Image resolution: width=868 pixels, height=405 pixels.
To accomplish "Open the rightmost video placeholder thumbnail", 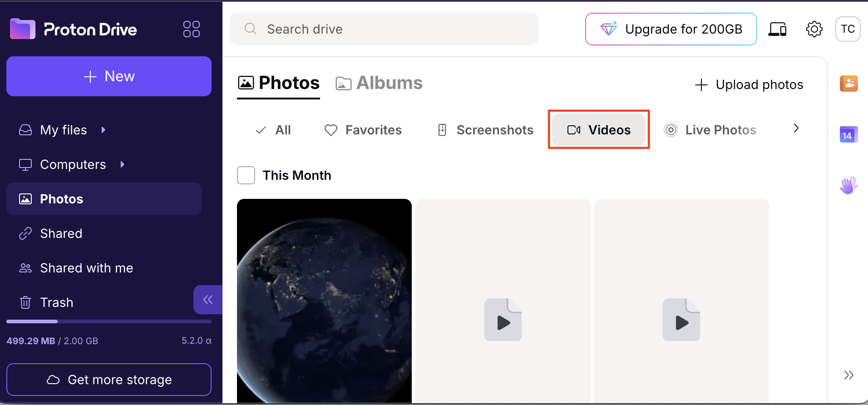I will (x=681, y=301).
